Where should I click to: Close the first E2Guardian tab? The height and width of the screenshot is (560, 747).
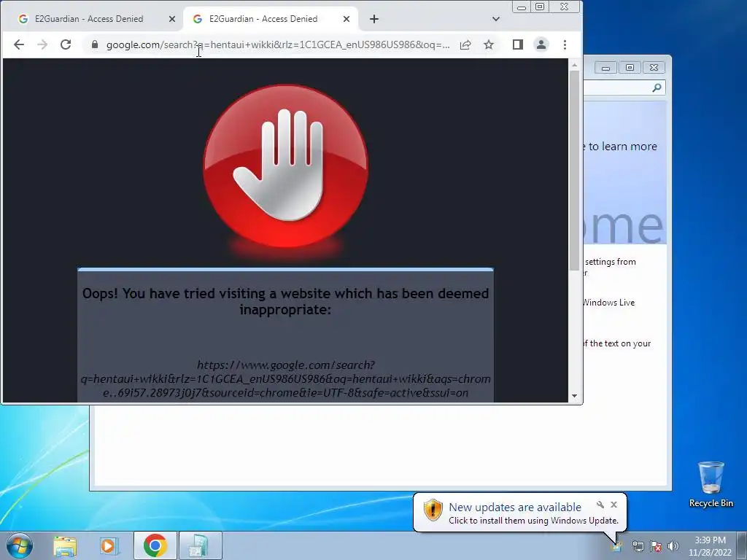point(172,19)
